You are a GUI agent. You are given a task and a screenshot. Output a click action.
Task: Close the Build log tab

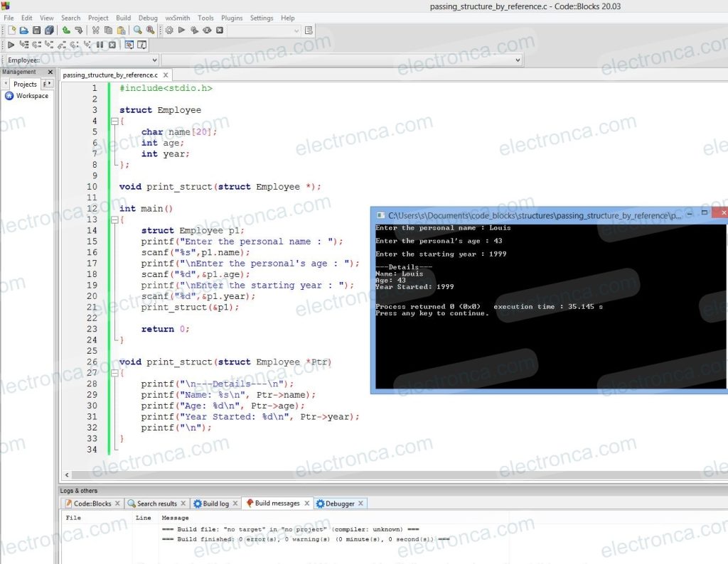(235, 503)
